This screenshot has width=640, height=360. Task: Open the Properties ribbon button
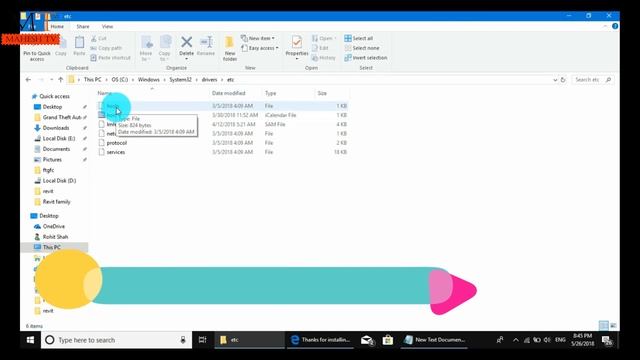tap(297, 46)
